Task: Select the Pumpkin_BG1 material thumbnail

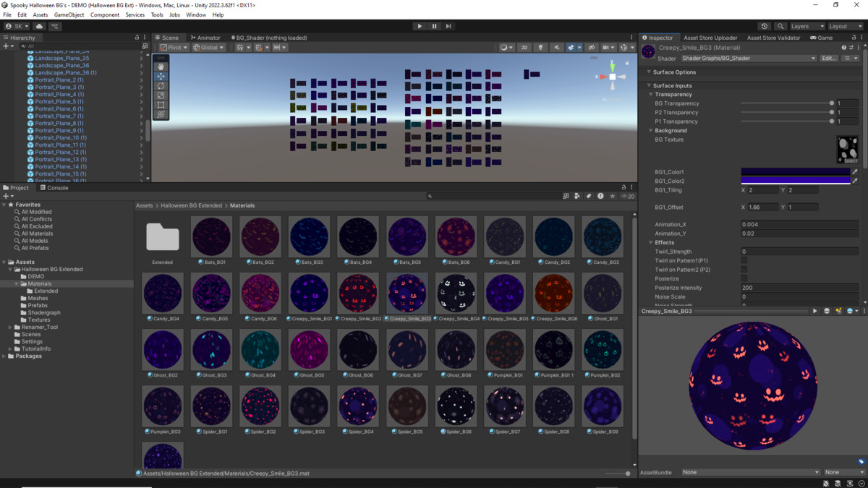Action: [505, 349]
